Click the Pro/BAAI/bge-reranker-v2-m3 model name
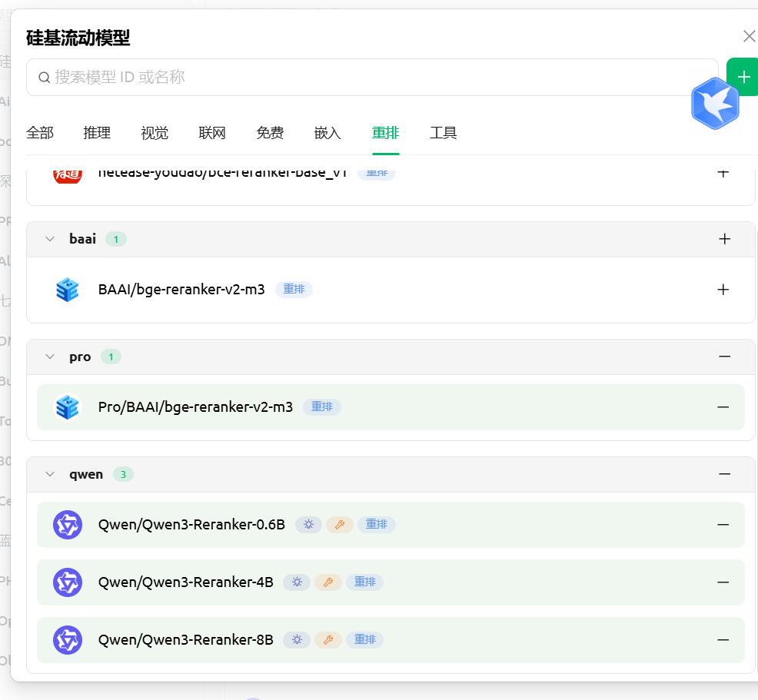758x700 pixels. click(x=195, y=407)
